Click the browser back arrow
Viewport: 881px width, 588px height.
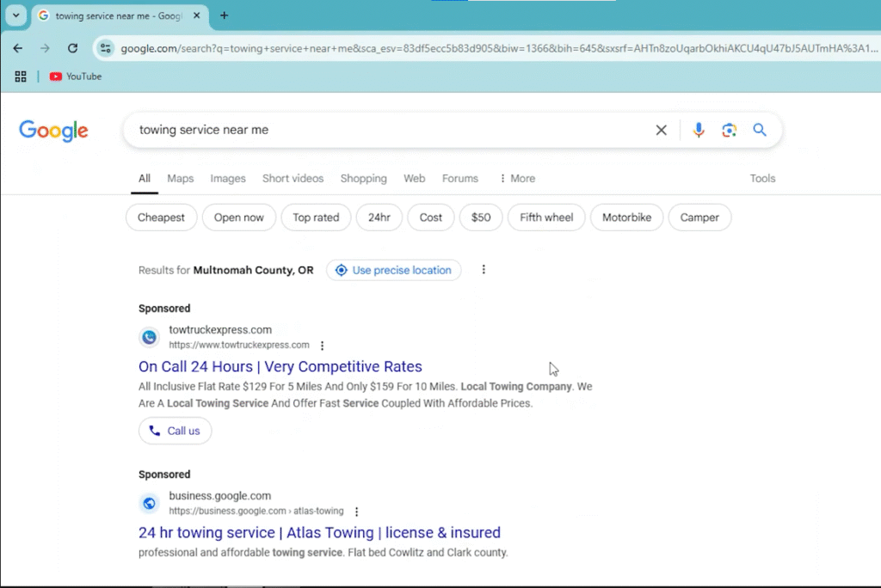coord(18,48)
